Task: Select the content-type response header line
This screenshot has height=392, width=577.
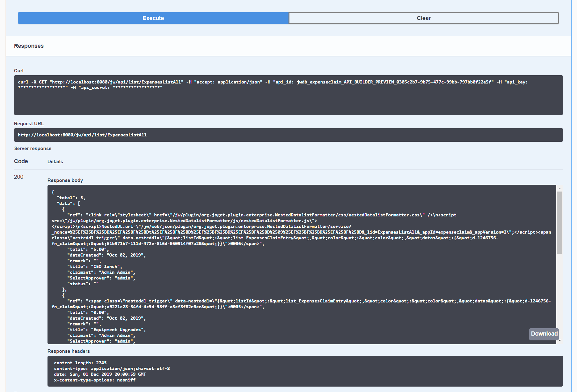Action: [112, 369]
